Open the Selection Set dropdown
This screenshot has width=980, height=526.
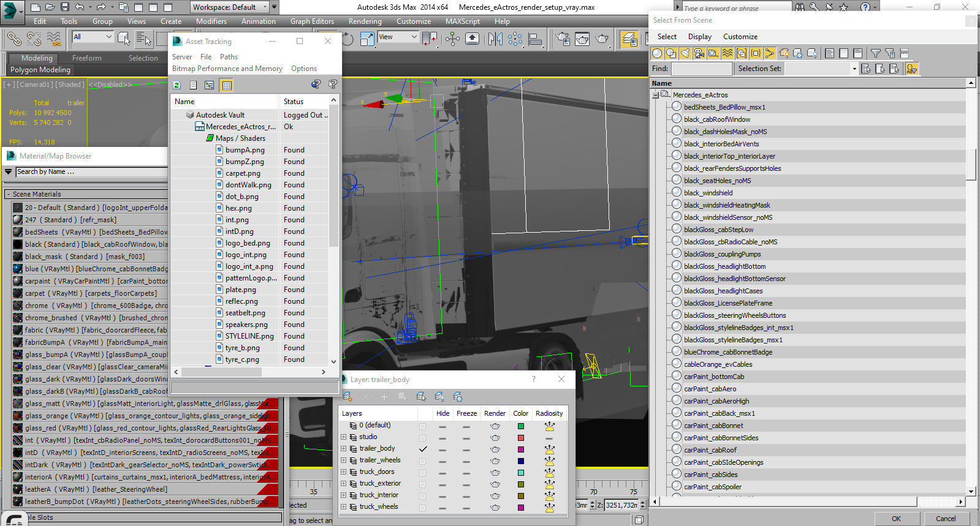(x=821, y=69)
